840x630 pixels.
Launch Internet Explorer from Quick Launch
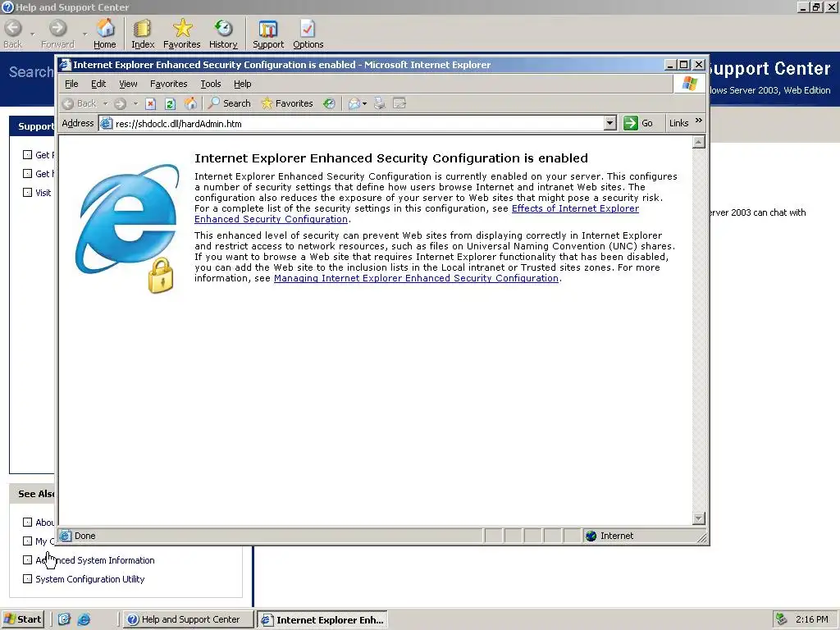point(84,619)
